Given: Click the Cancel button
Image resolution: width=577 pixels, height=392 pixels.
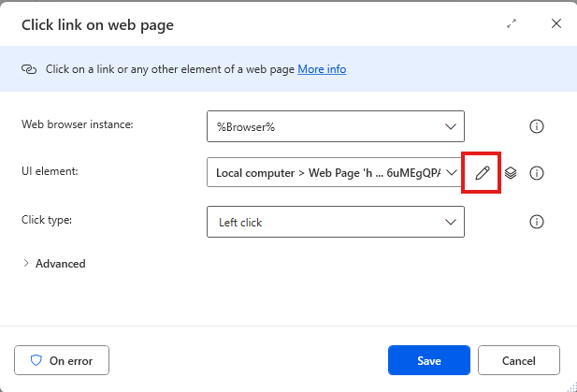Looking at the screenshot, I should coord(519,360).
